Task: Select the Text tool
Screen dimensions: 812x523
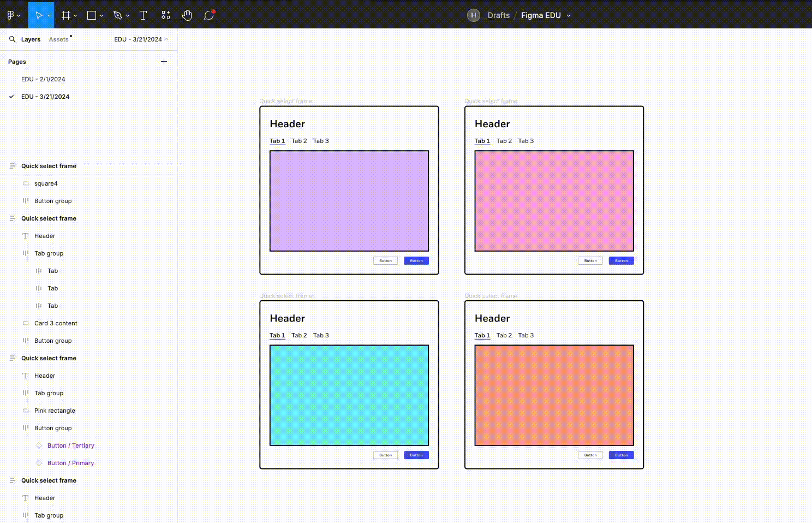Action: (143, 15)
